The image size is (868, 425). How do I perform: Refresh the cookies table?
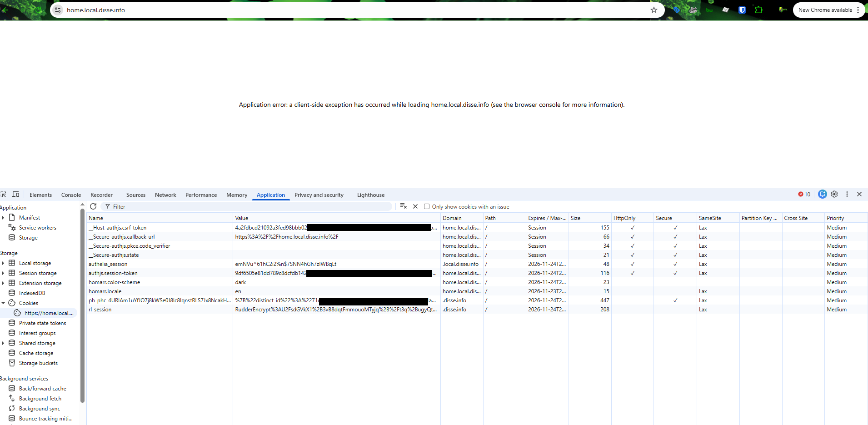click(x=93, y=206)
